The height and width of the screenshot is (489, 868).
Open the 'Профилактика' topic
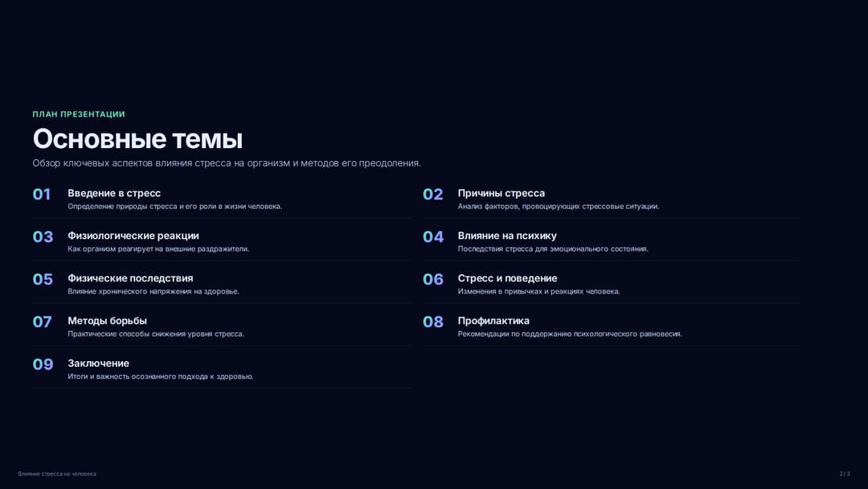point(493,321)
